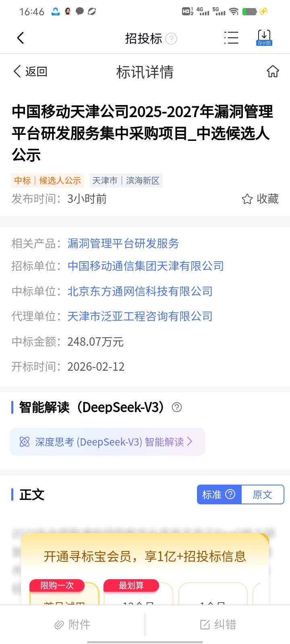Tap the 存长图 save long image icon

pos(264,38)
